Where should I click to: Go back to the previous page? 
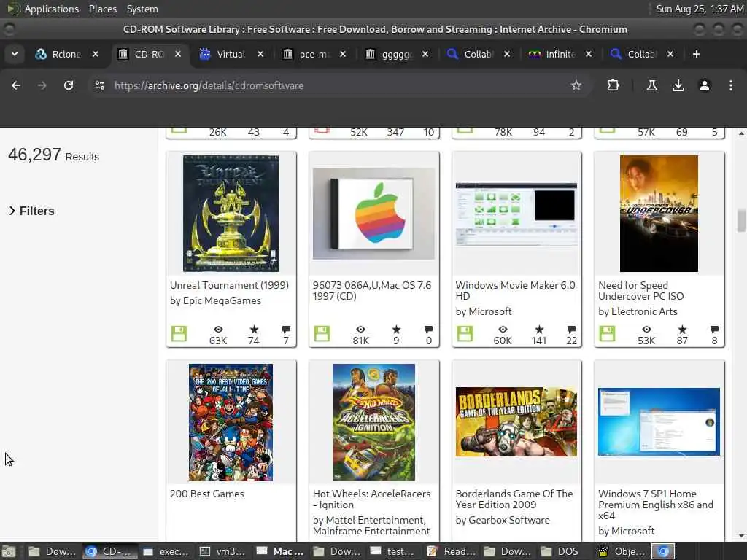pyautogui.click(x=16, y=85)
